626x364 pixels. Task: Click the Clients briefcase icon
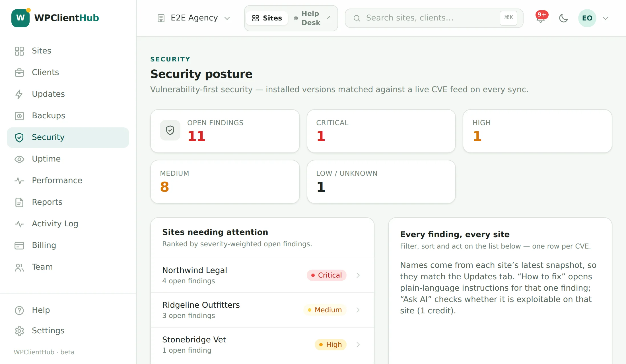pyautogui.click(x=19, y=73)
